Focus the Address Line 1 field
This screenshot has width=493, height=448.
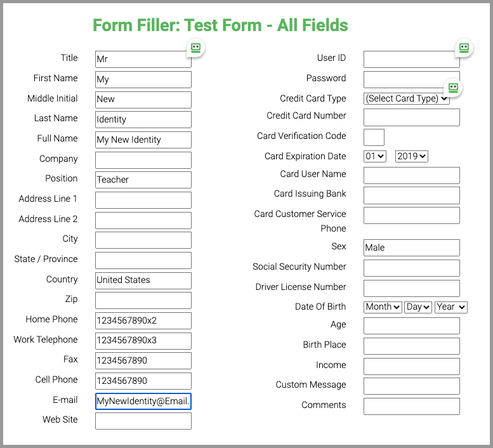(x=143, y=201)
